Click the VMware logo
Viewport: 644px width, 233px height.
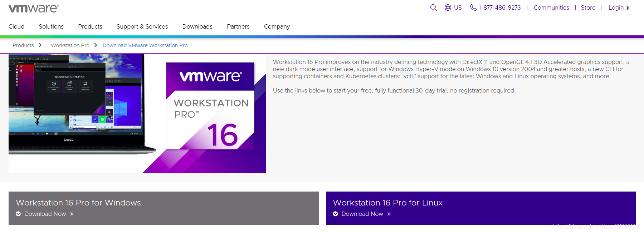[x=34, y=8]
